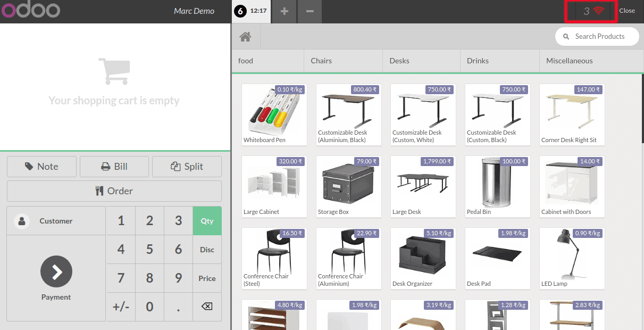Click the Odoo logo
The height and width of the screenshot is (330, 644).
point(30,11)
